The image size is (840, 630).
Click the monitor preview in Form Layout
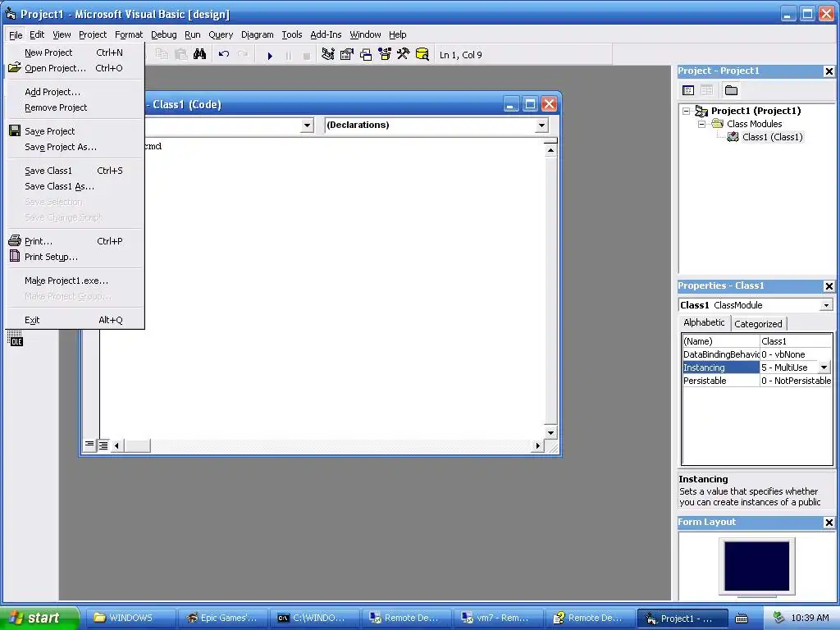[757, 566]
